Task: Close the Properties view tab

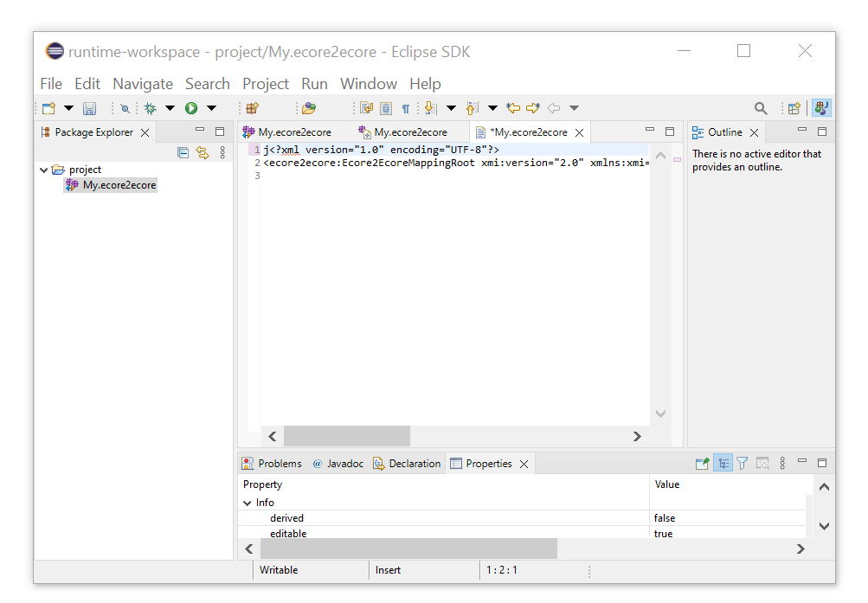Action: tap(524, 464)
